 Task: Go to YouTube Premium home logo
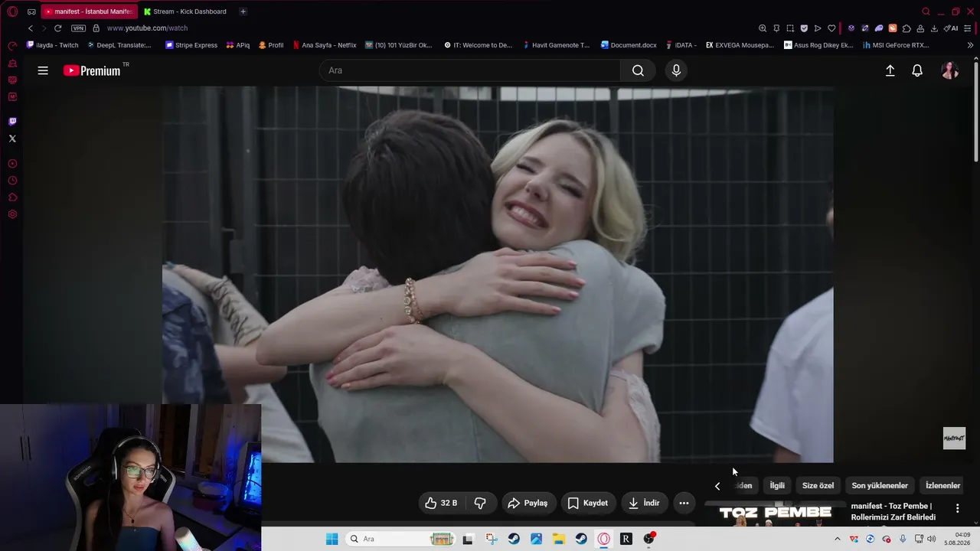(92, 70)
